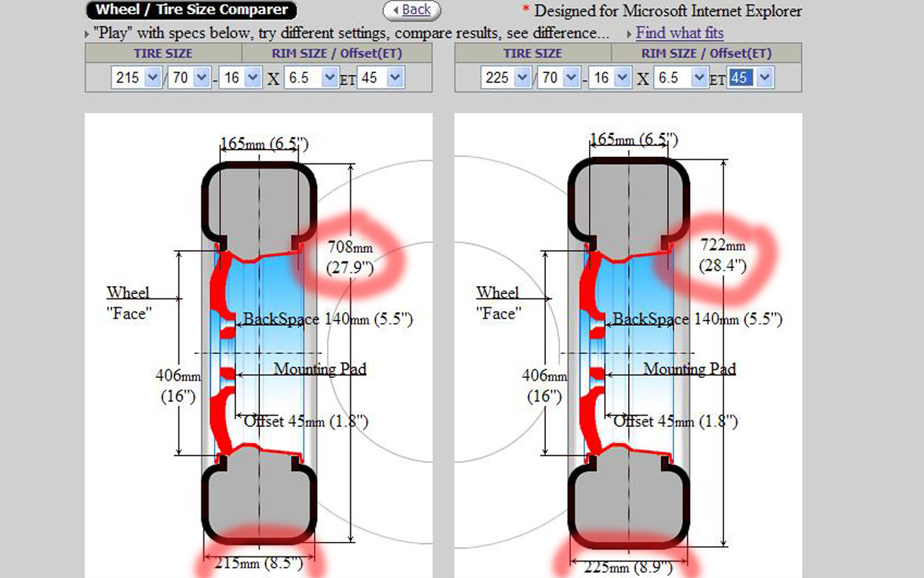
Task: Click the Wheel / Tire Size Comparer title
Action: click(191, 10)
